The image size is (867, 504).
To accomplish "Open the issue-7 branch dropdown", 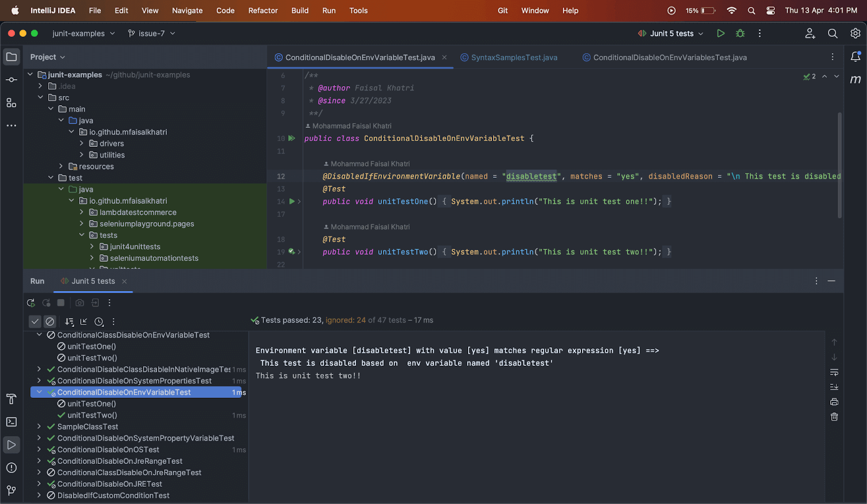I will [x=152, y=34].
